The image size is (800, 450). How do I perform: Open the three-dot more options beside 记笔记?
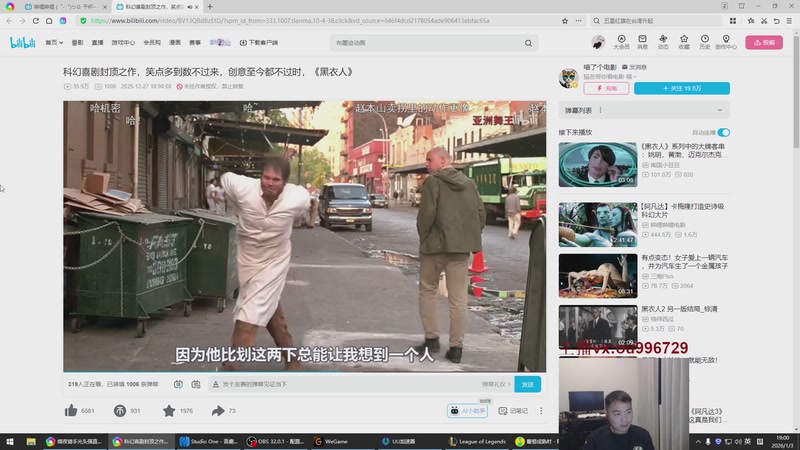[x=541, y=411]
